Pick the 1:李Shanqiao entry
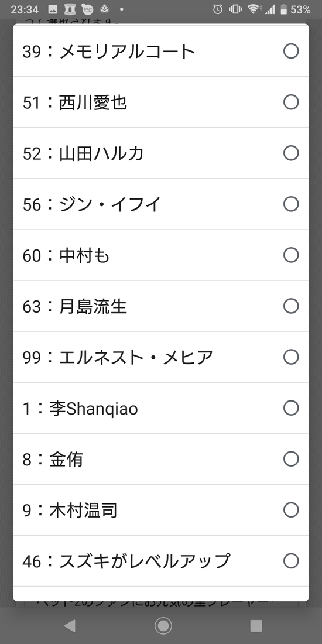This screenshot has height=644, width=322. 161,408
